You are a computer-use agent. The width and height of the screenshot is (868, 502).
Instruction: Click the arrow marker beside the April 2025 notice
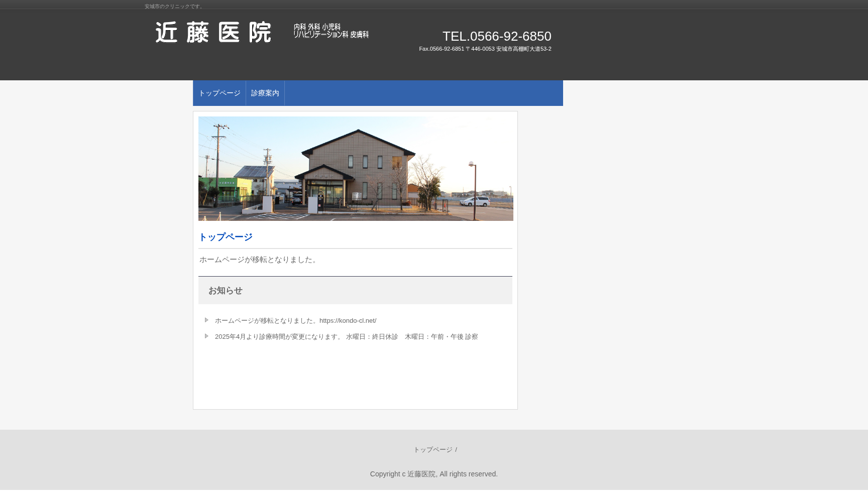tap(206, 336)
